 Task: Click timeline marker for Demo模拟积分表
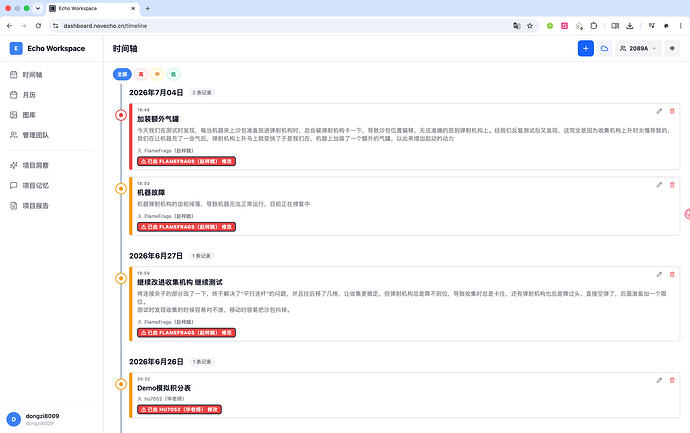(121, 384)
